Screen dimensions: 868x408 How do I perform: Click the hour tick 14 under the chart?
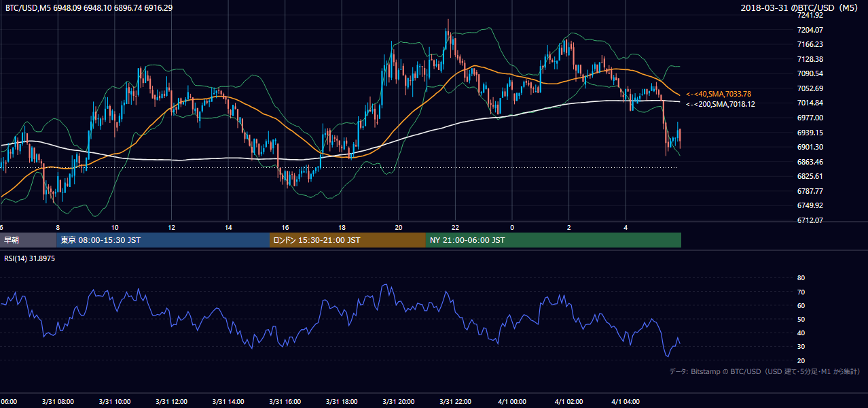228,227
